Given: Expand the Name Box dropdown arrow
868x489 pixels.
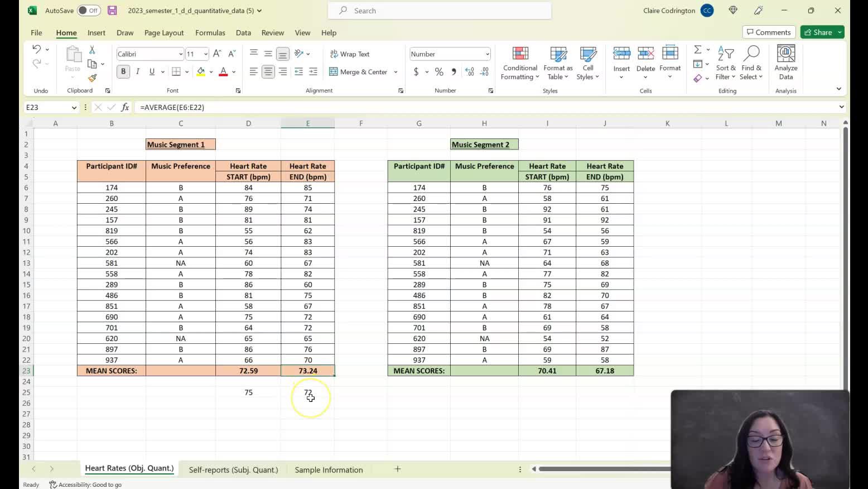Looking at the screenshot, I should click(74, 107).
